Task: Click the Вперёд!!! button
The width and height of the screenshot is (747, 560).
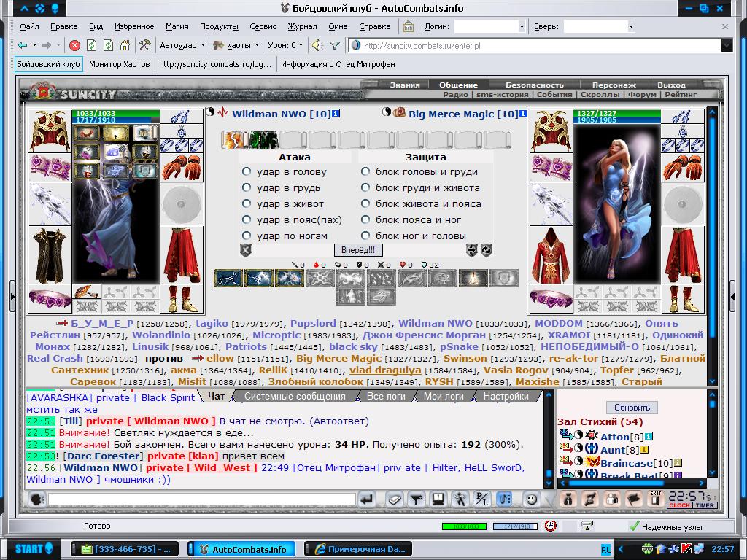Action: [x=358, y=250]
